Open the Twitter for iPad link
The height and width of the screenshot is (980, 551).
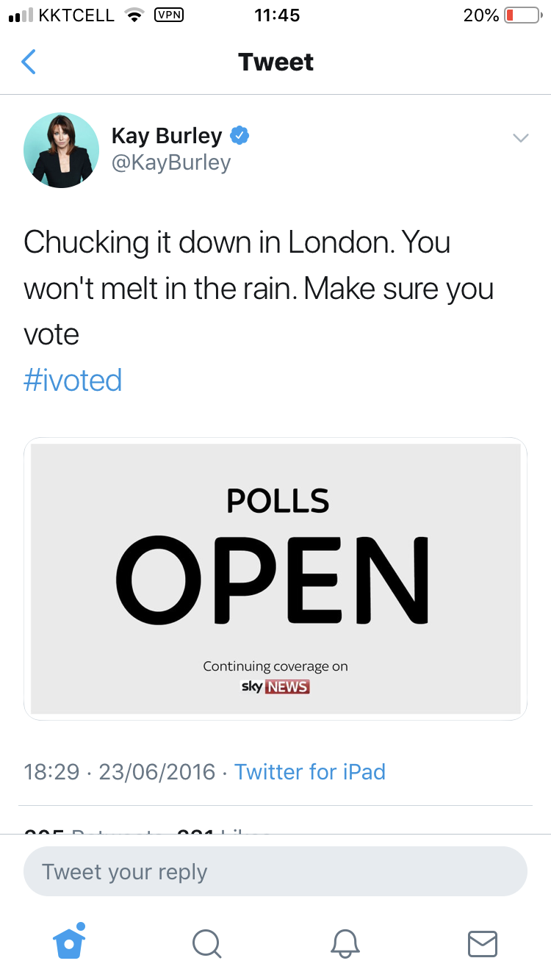pos(310,772)
